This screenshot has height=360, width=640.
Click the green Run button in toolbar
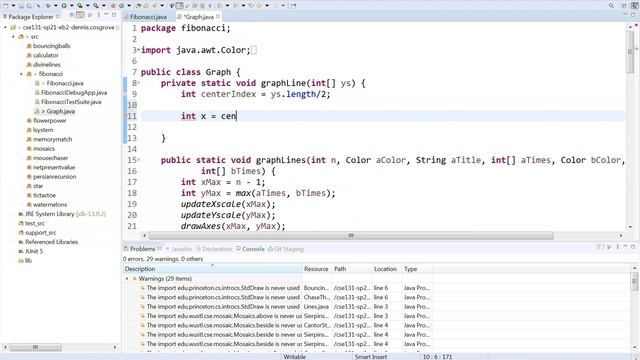tap(64, 6)
